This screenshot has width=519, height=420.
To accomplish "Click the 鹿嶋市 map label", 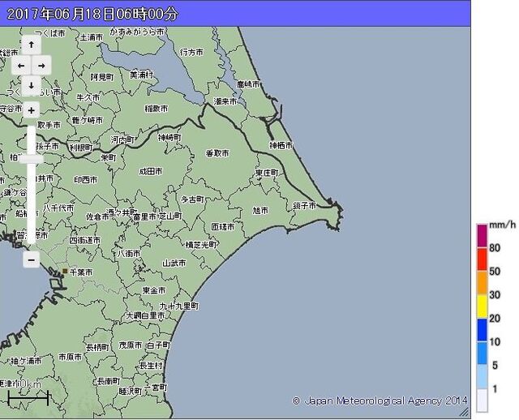I will point(248,84).
